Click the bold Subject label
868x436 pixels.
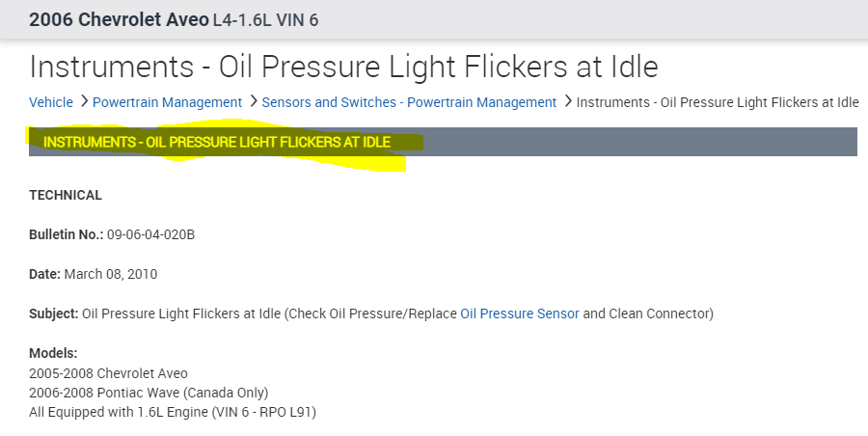point(53,313)
